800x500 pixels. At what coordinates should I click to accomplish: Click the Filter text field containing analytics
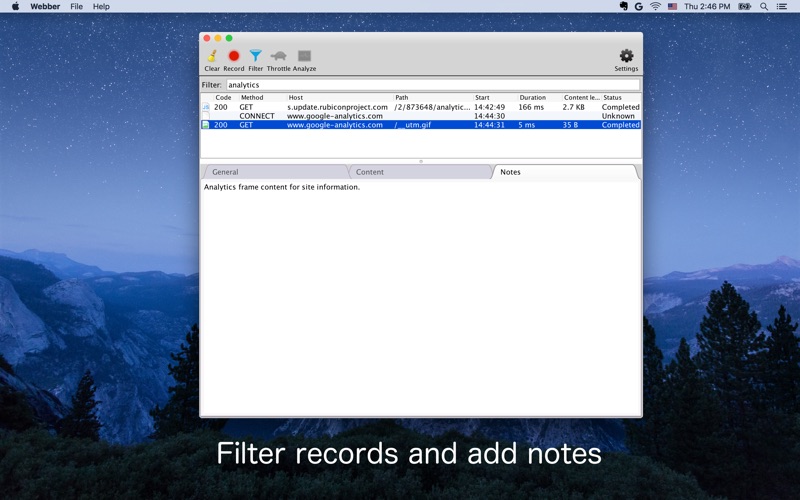click(x=432, y=85)
